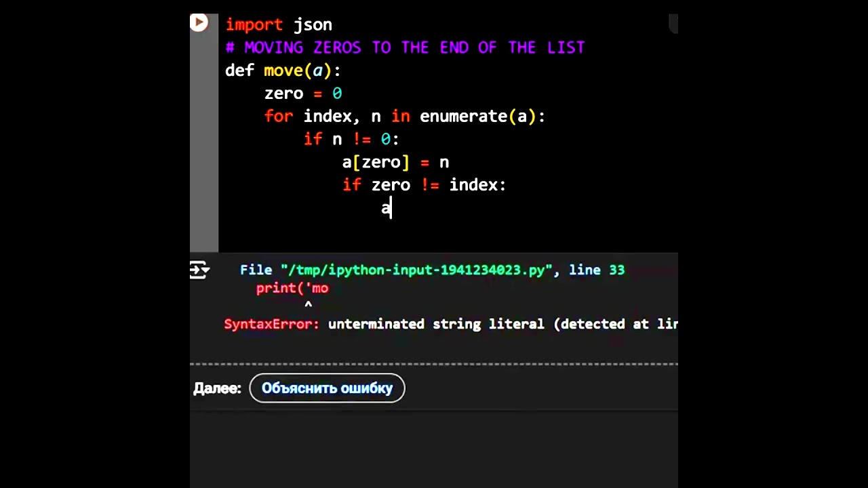Screen dimensions: 868x488
Task: Click 'line 33' in the traceback
Action: [597, 270]
